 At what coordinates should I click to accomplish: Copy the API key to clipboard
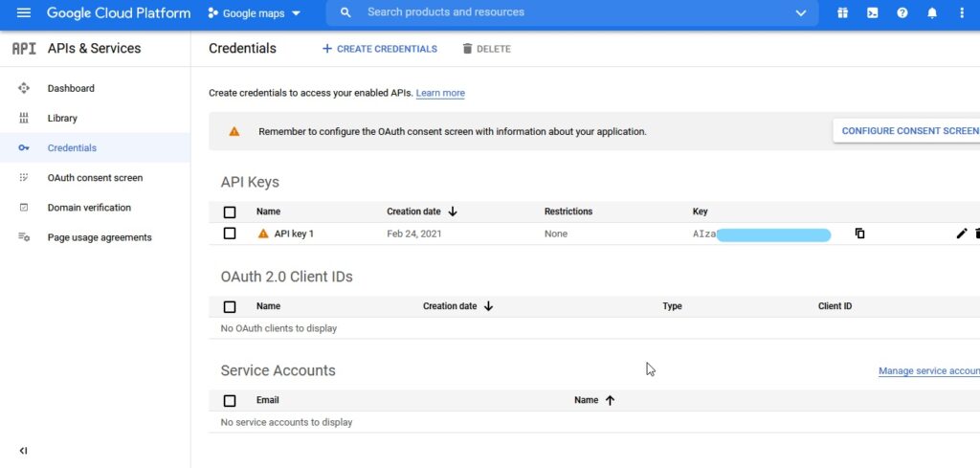tap(859, 234)
